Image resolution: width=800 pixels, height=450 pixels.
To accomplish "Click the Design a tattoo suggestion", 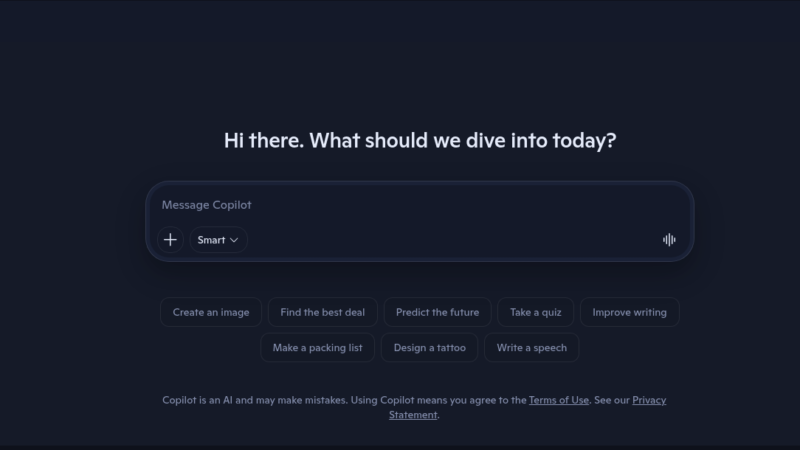I will point(430,348).
